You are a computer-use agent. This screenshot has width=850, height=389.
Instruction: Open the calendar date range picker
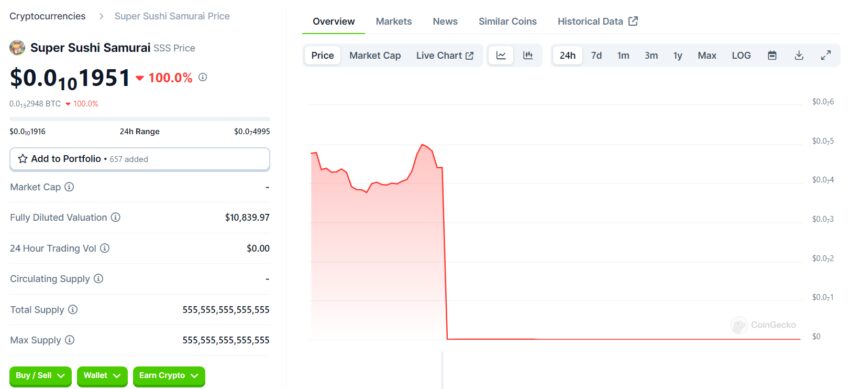pyautogui.click(x=772, y=55)
